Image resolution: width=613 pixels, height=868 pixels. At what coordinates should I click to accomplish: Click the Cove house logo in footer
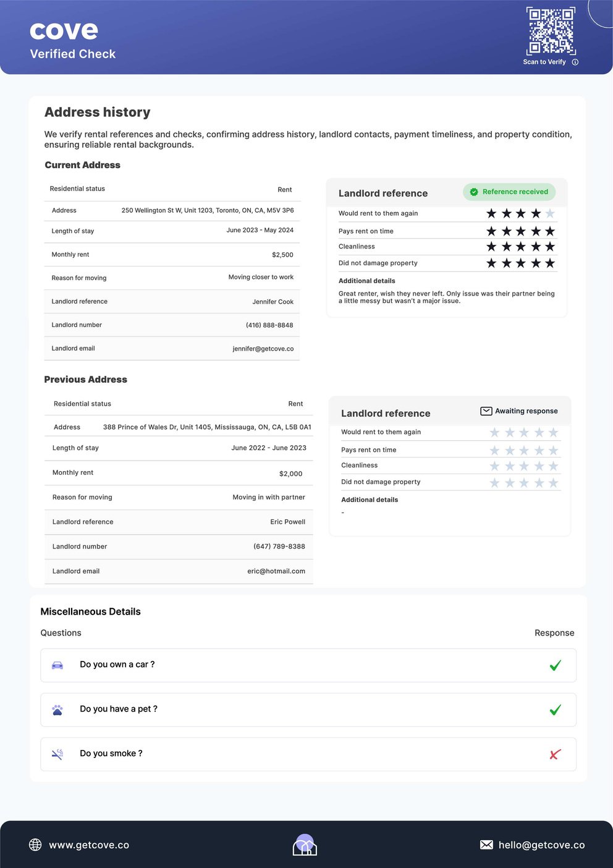(x=305, y=845)
